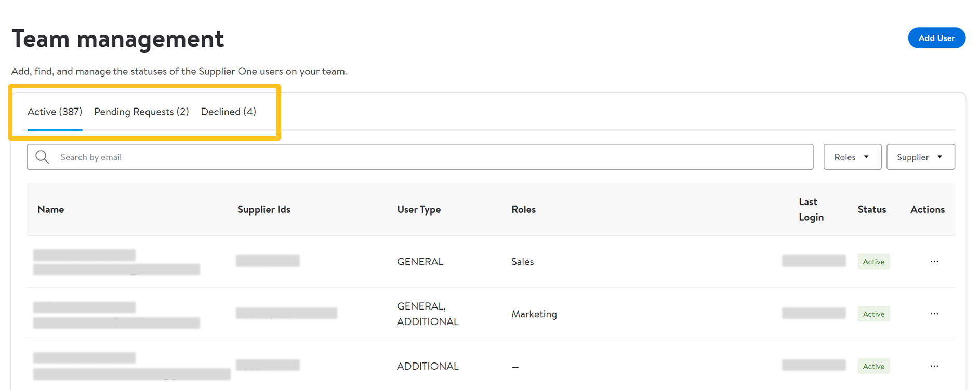Open actions menu for the third user row
The height and width of the screenshot is (390, 980).
tap(934, 366)
